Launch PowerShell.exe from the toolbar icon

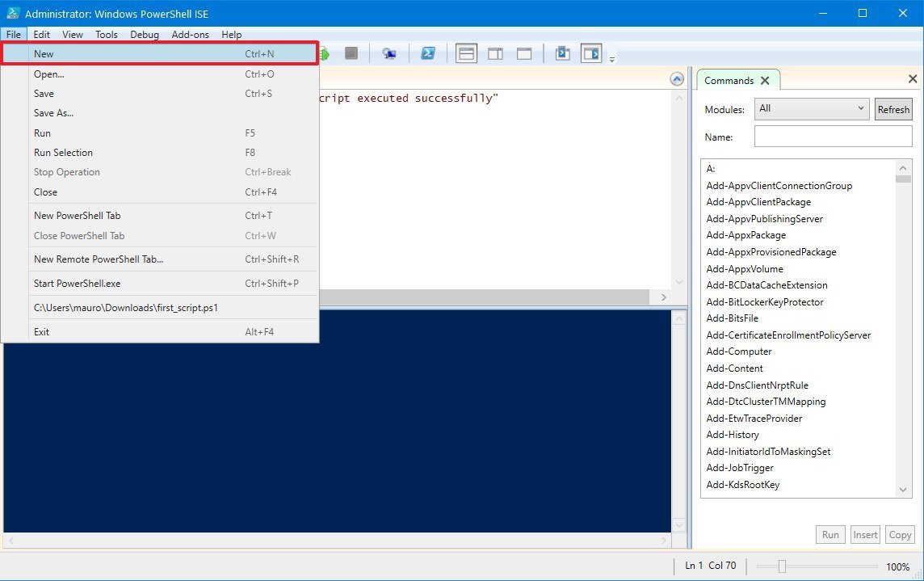coord(428,54)
